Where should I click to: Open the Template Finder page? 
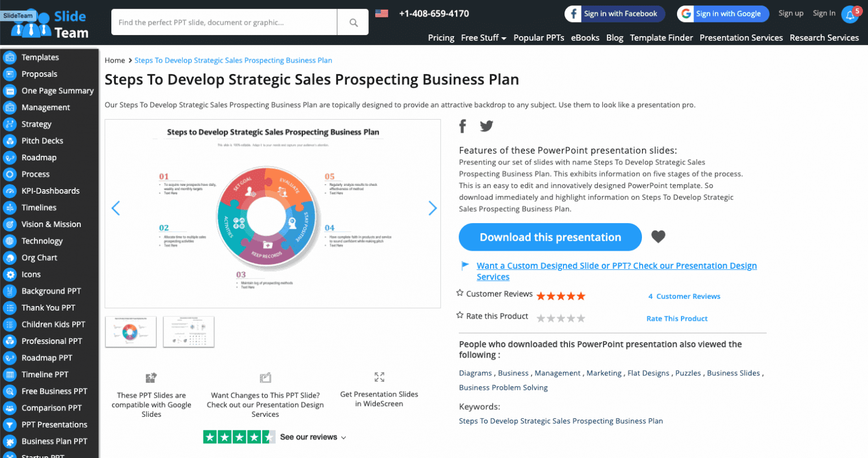[661, 38]
